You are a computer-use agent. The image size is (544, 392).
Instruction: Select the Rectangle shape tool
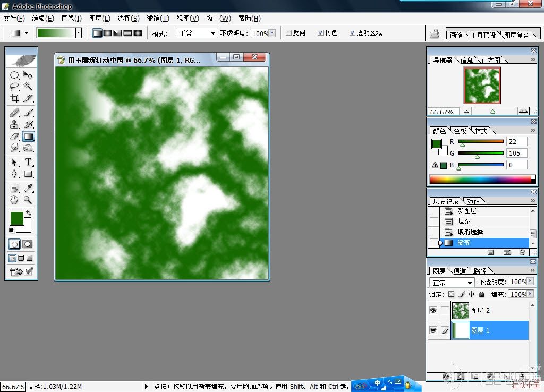(x=28, y=174)
